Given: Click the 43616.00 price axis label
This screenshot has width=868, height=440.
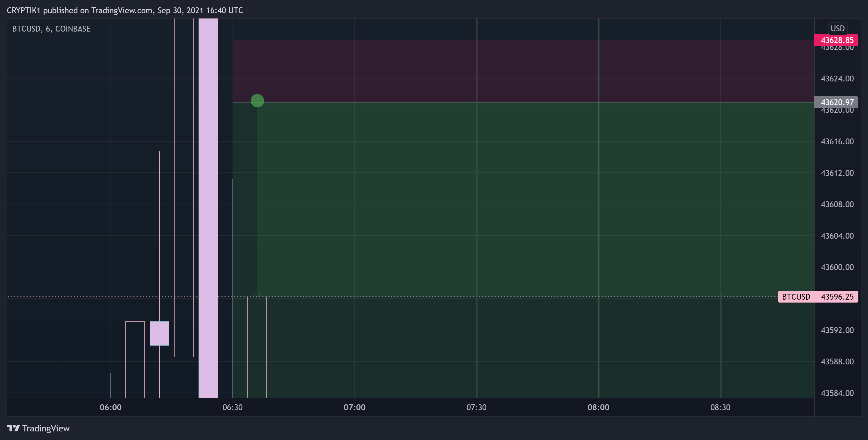Looking at the screenshot, I should (837, 141).
